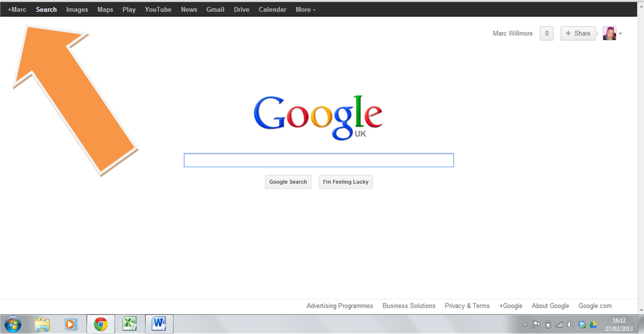Open Maps from the navigation bar
This screenshot has width=644, height=334.
105,10
